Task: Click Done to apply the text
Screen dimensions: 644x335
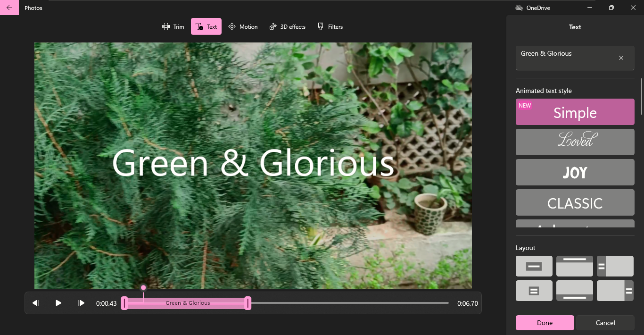Action: [x=545, y=323]
